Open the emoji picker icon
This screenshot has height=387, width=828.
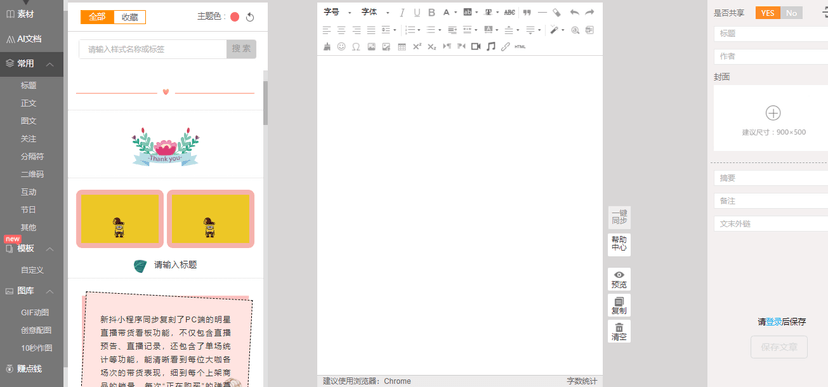tap(341, 46)
